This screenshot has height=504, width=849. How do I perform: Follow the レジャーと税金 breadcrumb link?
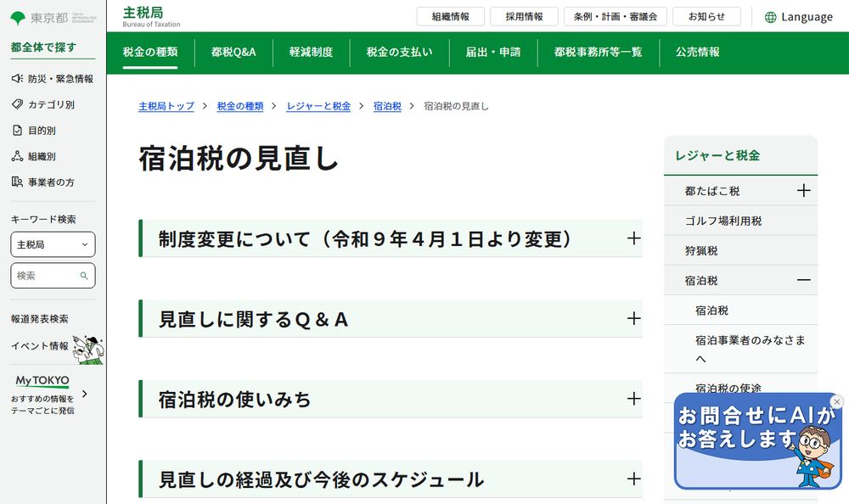318,106
